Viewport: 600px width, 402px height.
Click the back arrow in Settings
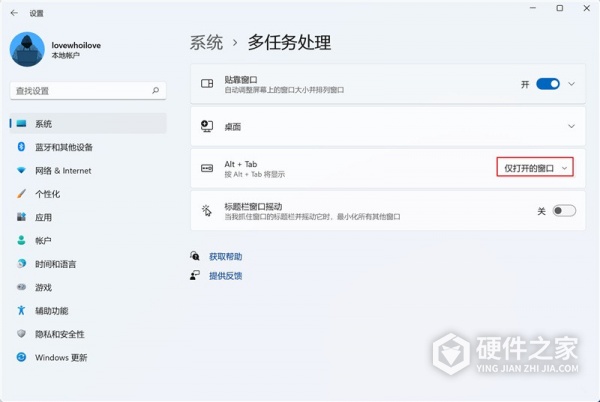(14, 13)
